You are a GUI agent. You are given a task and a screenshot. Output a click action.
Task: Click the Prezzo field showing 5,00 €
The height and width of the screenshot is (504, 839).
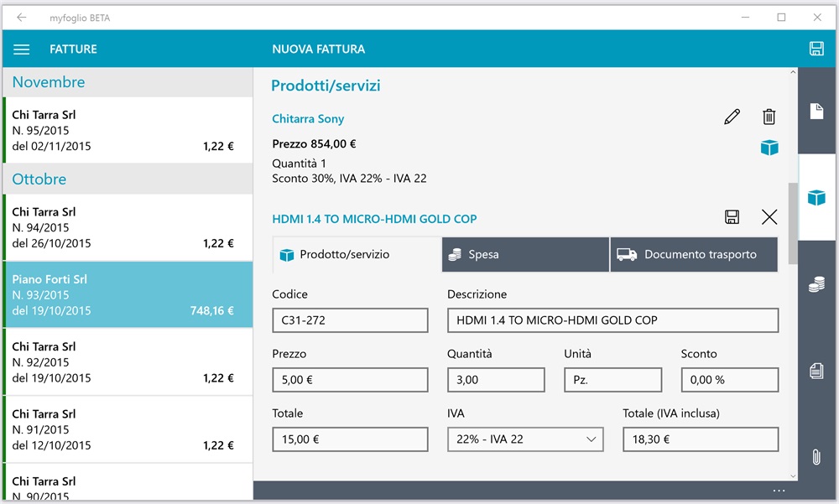350,380
